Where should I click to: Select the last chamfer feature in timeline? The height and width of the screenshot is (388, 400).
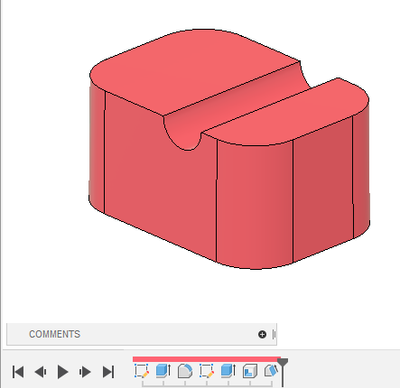pyautogui.click(x=271, y=371)
